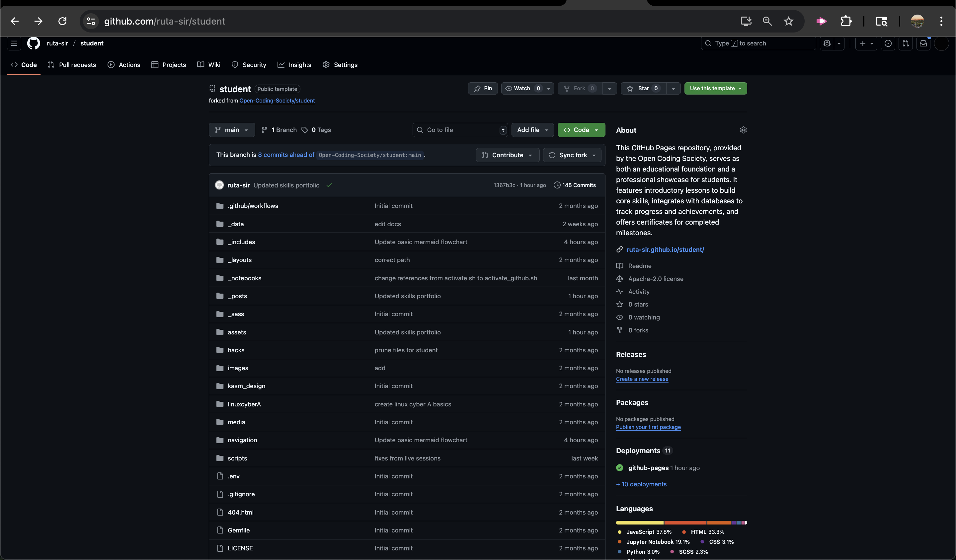Open the user avatar menu in GitHub header
The width and height of the screenshot is (956, 560).
pyautogui.click(x=942, y=43)
